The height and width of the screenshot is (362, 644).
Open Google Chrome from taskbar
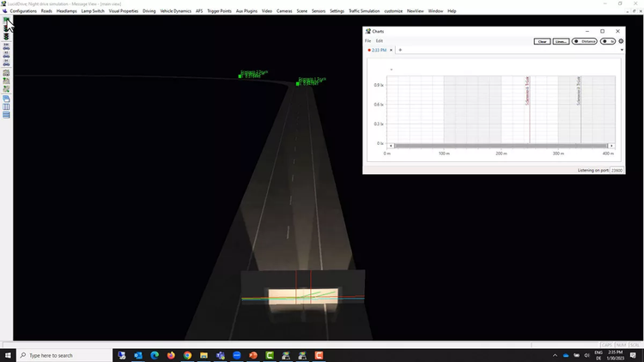click(x=187, y=355)
